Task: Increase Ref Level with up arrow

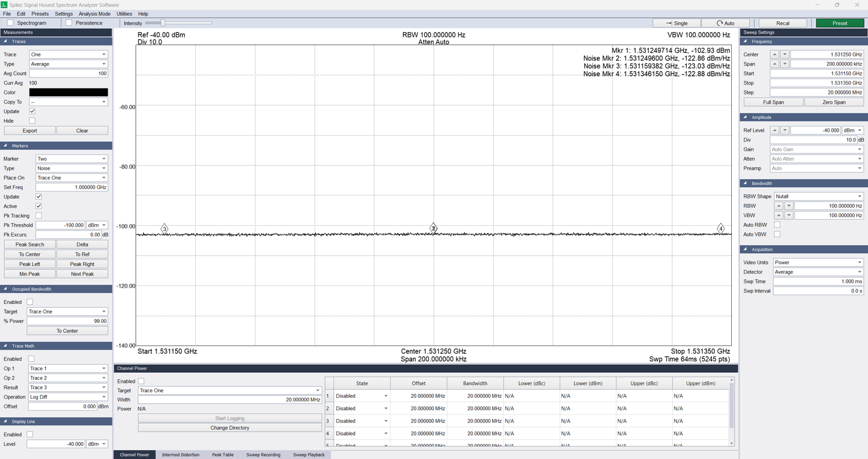Action: (774, 130)
